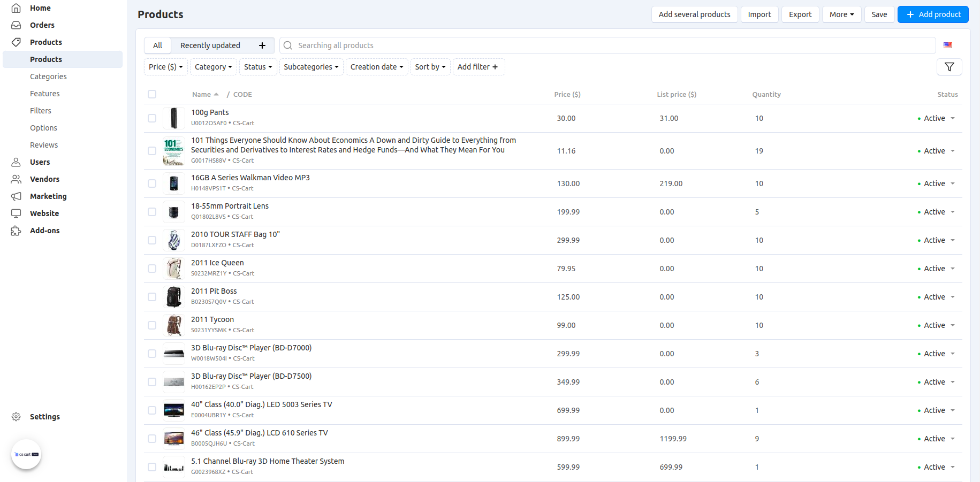Open the Price ($) filter dropdown

[x=166, y=67]
